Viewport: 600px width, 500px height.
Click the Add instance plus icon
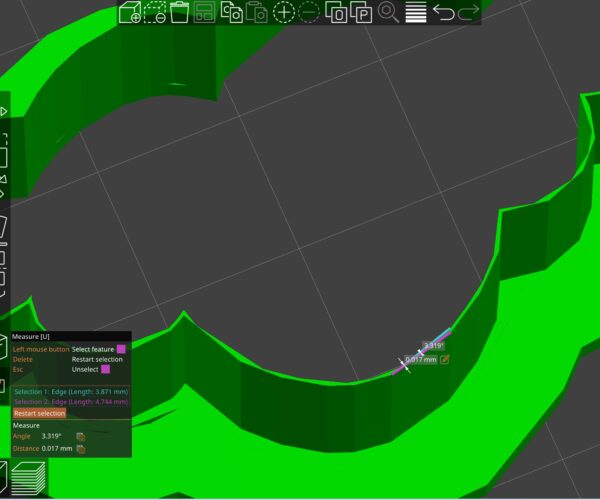[284, 13]
